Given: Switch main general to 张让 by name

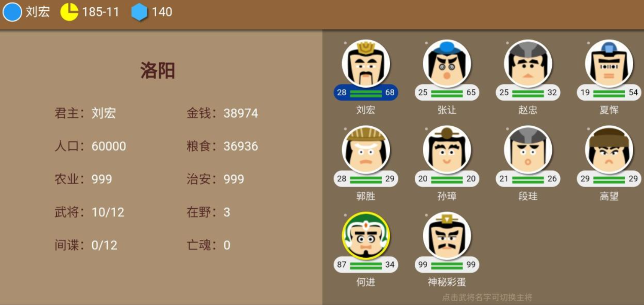Looking at the screenshot, I should point(447,110).
